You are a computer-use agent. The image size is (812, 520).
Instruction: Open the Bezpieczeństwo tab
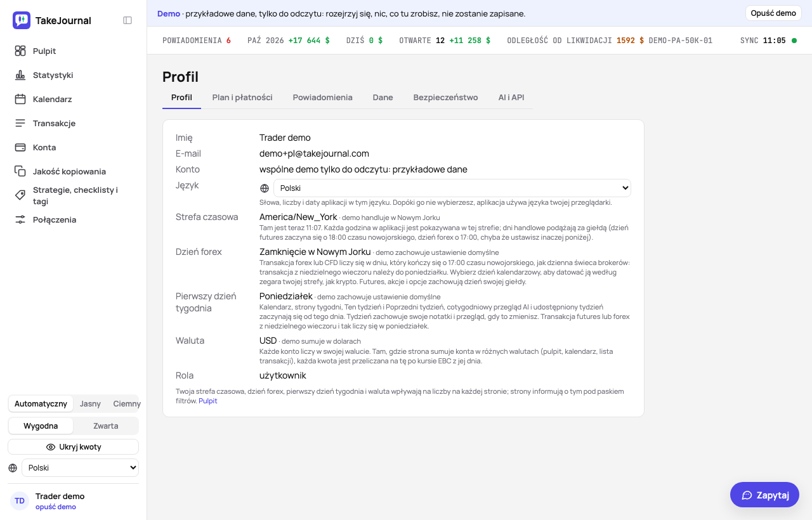point(445,98)
